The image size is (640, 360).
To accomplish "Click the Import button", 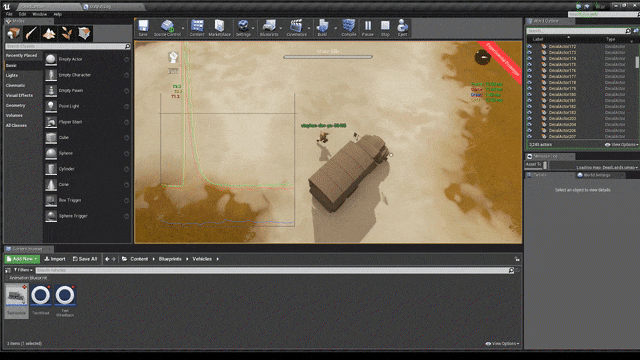I will point(55,259).
